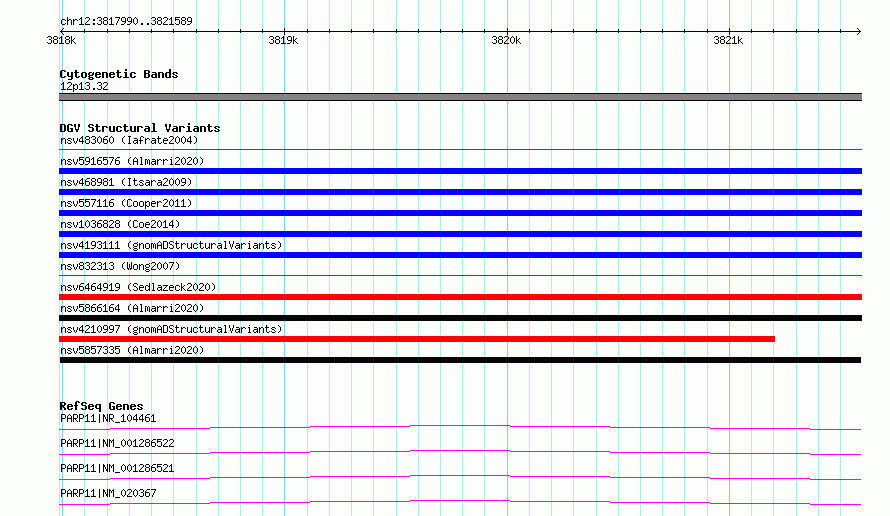Click the thick red bar under nsv6464919

(x=460, y=297)
